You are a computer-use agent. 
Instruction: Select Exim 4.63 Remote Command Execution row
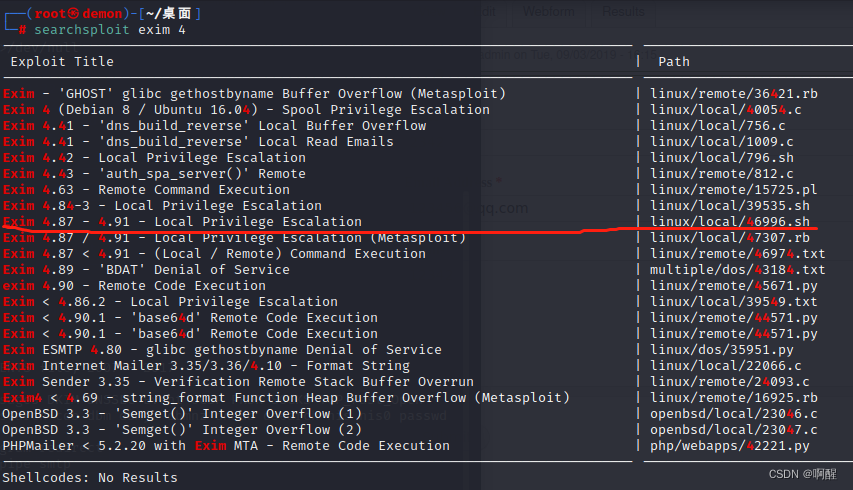146,190
